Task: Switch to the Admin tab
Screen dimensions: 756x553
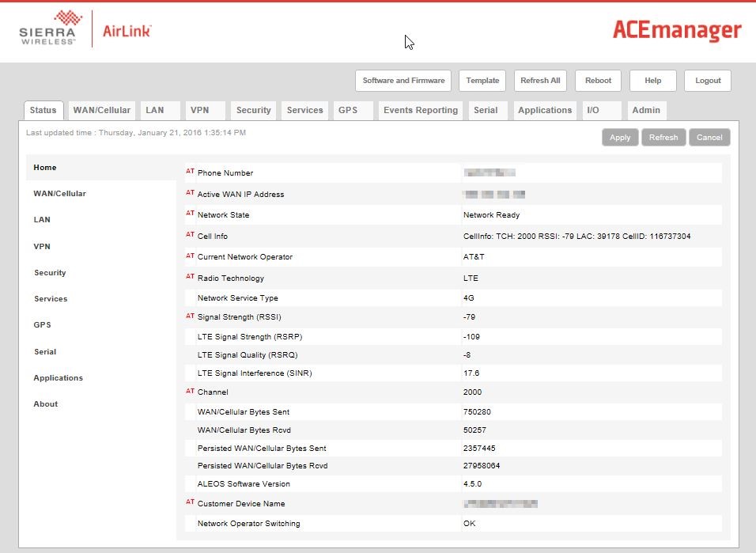Action: pyautogui.click(x=647, y=111)
